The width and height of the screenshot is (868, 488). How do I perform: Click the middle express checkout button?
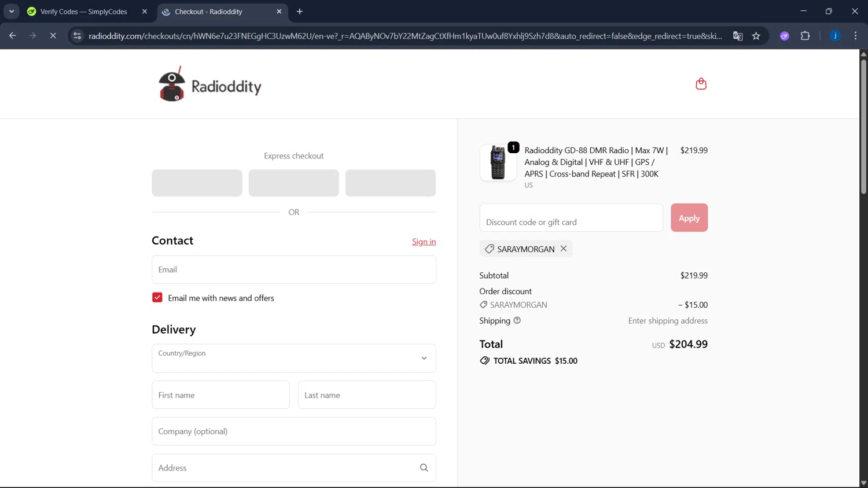click(294, 183)
